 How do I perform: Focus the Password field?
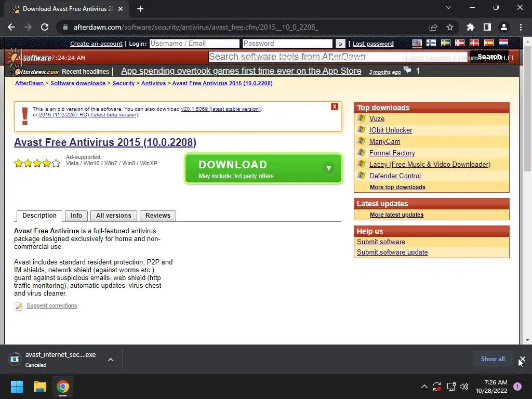coord(287,44)
